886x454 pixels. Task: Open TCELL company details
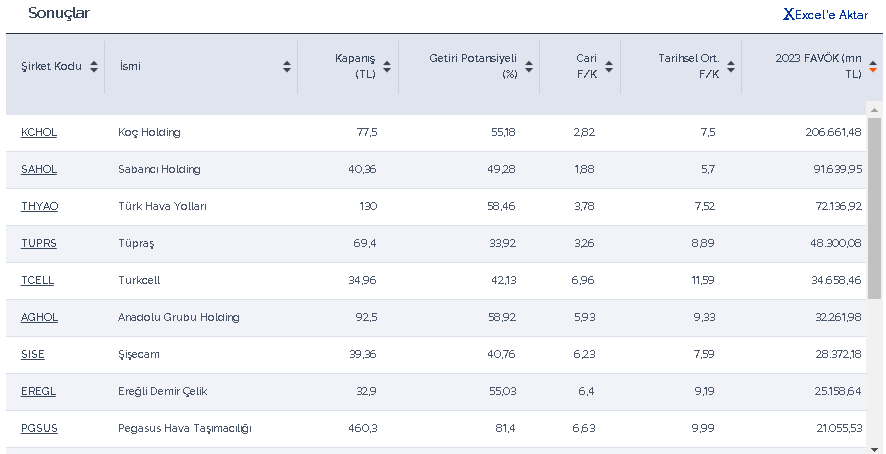[x=38, y=280]
